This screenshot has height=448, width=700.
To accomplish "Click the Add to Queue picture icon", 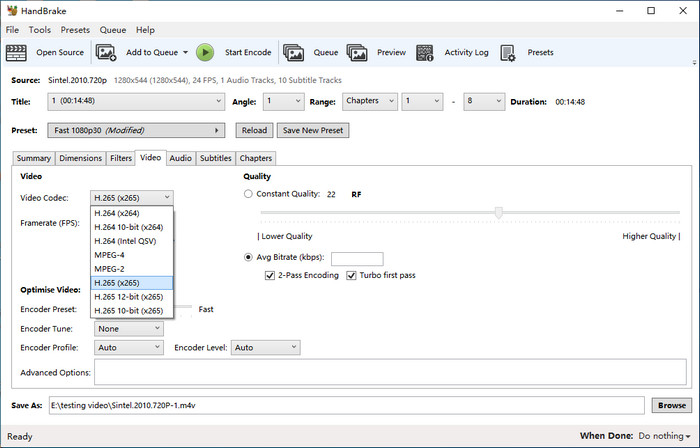I will pos(106,53).
